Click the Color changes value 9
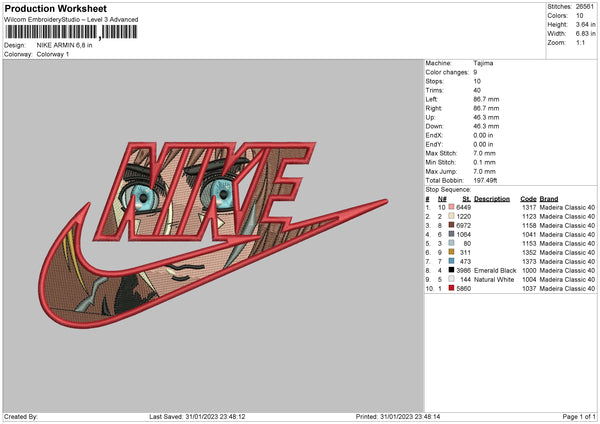The height and width of the screenshot is (424, 600). click(475, 72)
